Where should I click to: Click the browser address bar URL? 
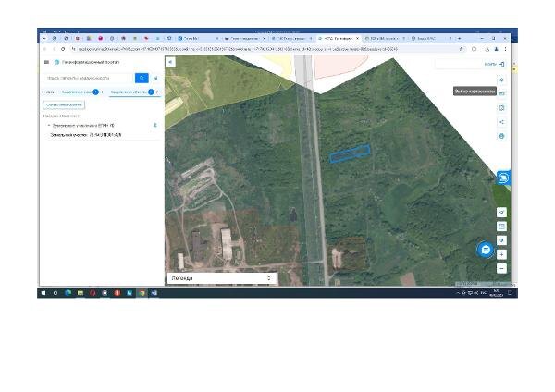(x=237, y=49)
